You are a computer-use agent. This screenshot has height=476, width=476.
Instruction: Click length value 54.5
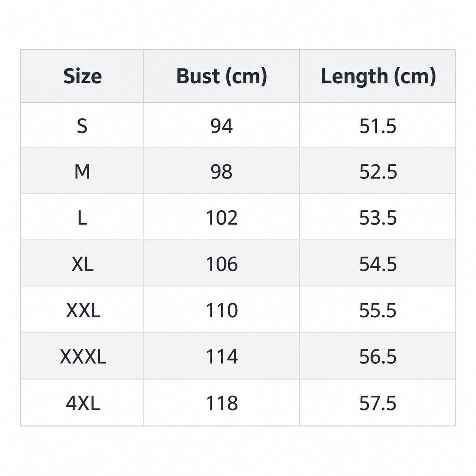tap(378, 263)
